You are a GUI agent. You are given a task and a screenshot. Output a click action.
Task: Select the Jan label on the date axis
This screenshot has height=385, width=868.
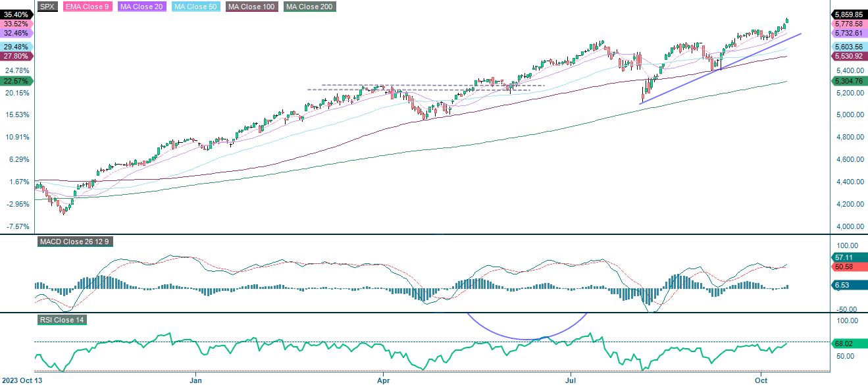point(195,380)
